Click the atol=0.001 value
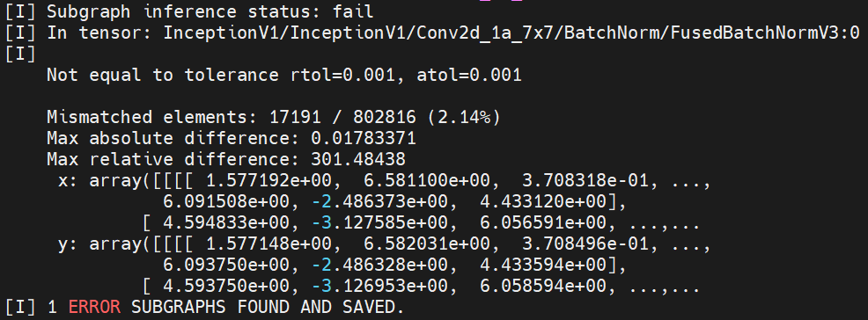This screenshot has height=320, width=868. 469,75
